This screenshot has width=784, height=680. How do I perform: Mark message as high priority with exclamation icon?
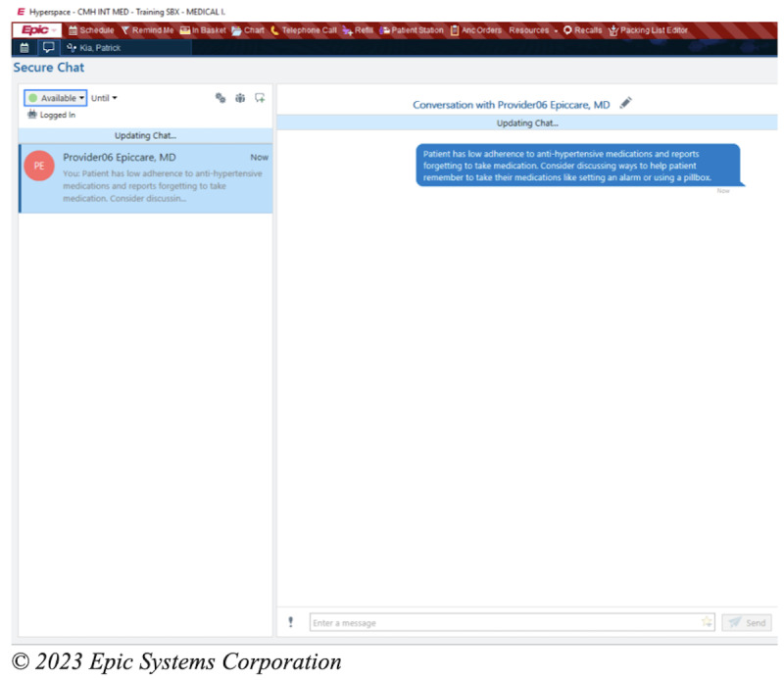pyautogui.click(x=290, y=622)
